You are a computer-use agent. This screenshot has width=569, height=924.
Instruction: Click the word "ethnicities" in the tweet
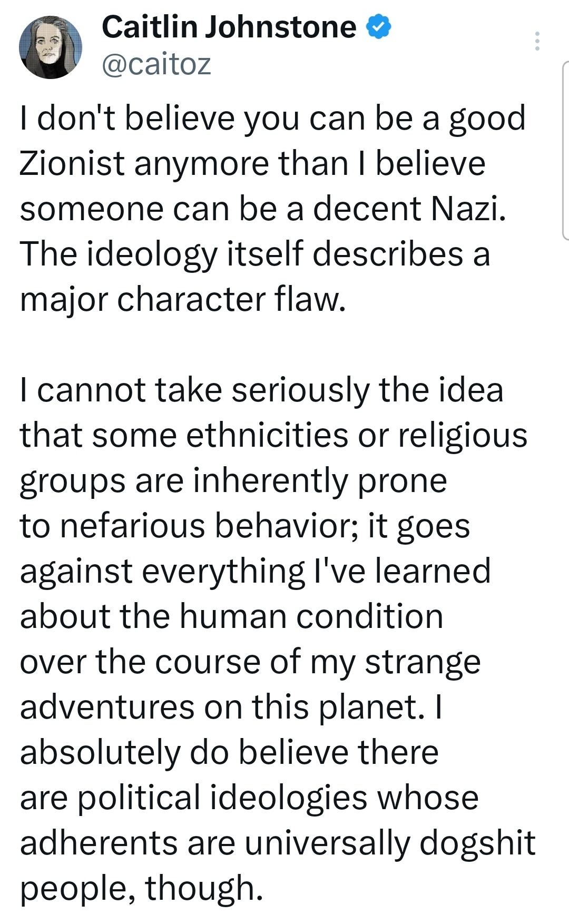pos(267,436)
